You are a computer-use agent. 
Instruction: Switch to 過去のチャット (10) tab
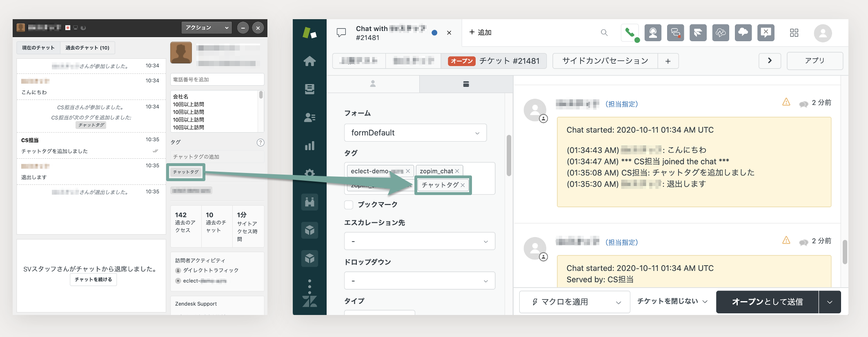pyautogui.click(x=87, y=48)
